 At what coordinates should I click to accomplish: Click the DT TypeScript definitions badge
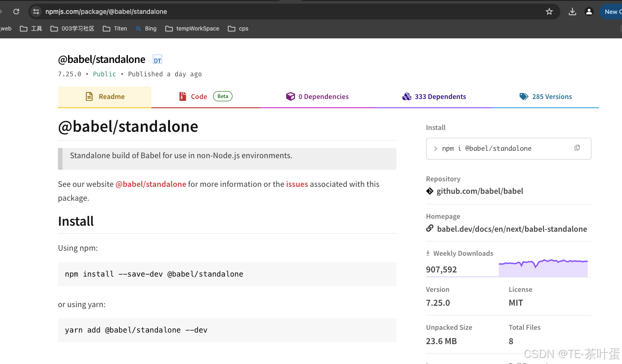click(157, 60)
